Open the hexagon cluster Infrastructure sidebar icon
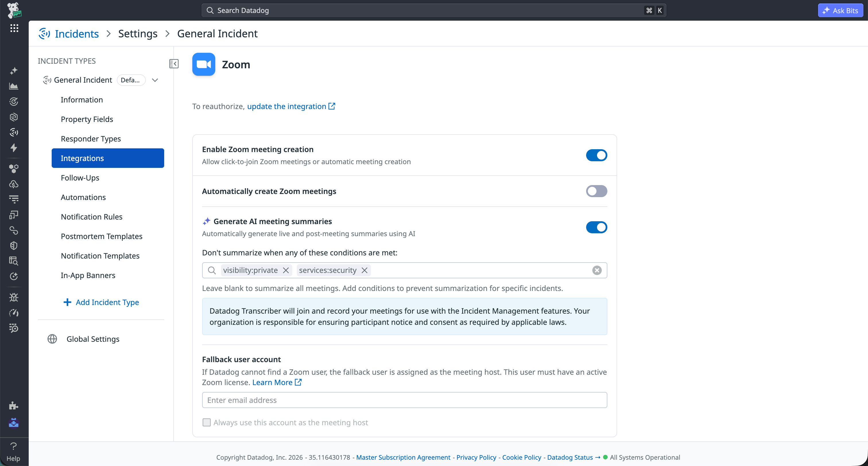Viewport: 868px width, 466px height. pyautogui.click(x=14, y=168)
